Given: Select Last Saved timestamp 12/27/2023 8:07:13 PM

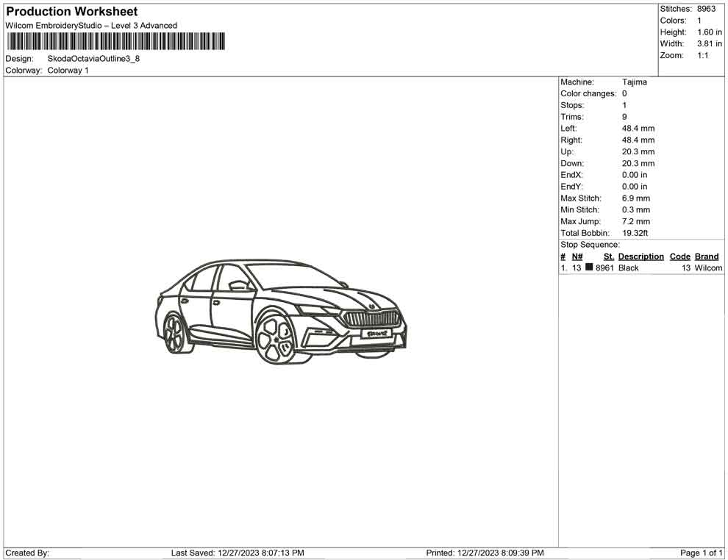Looking at the screenshot, I should (x=261, y=553).
